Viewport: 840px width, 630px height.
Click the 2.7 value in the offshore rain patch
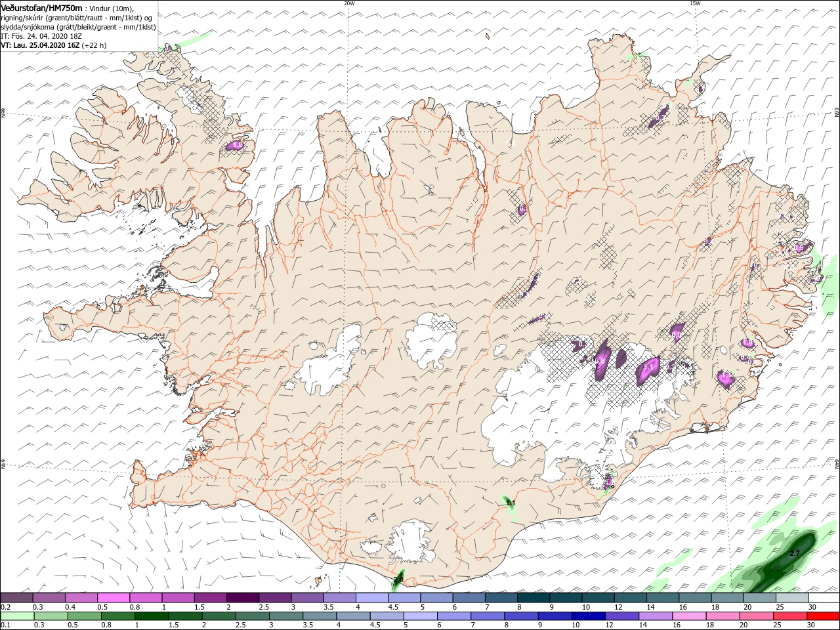point(794,553)
